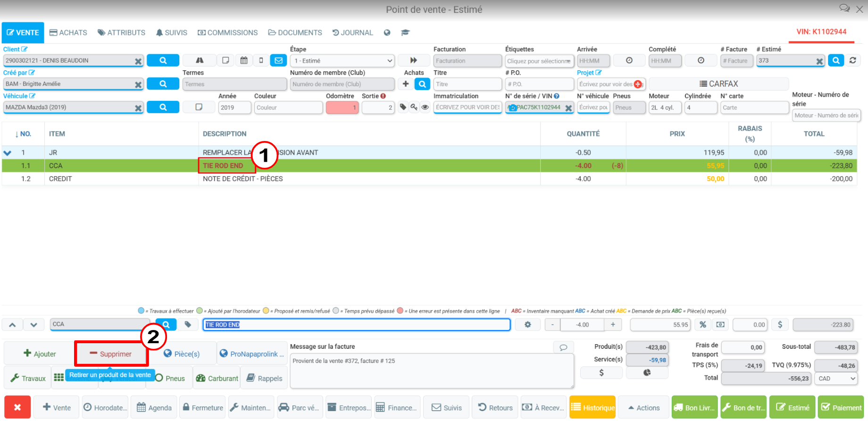
Task: Click the Travaux button
Action: tap(28, 378)
